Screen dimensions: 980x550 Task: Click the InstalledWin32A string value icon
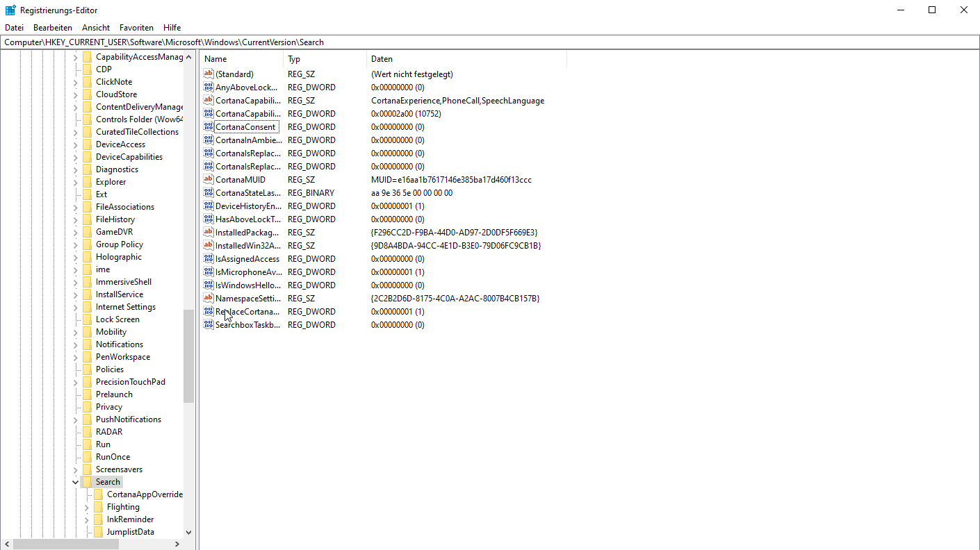[x=209, y=246]
